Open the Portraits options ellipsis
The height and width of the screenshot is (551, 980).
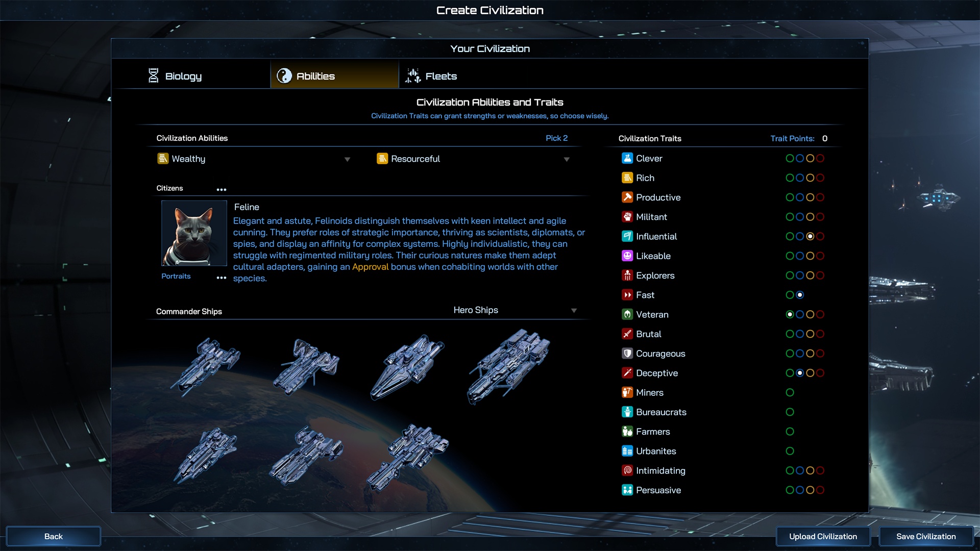[x=221, y=278]
